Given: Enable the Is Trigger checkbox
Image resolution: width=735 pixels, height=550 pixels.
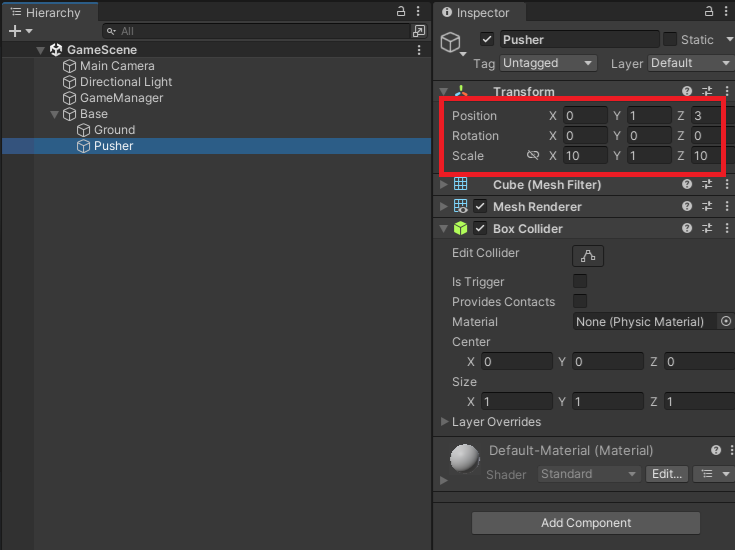Looking at the screenshot, I should pos(580,282).
